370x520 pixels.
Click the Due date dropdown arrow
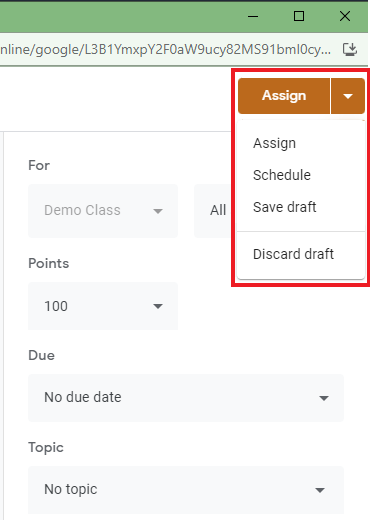tap(324, 398)
